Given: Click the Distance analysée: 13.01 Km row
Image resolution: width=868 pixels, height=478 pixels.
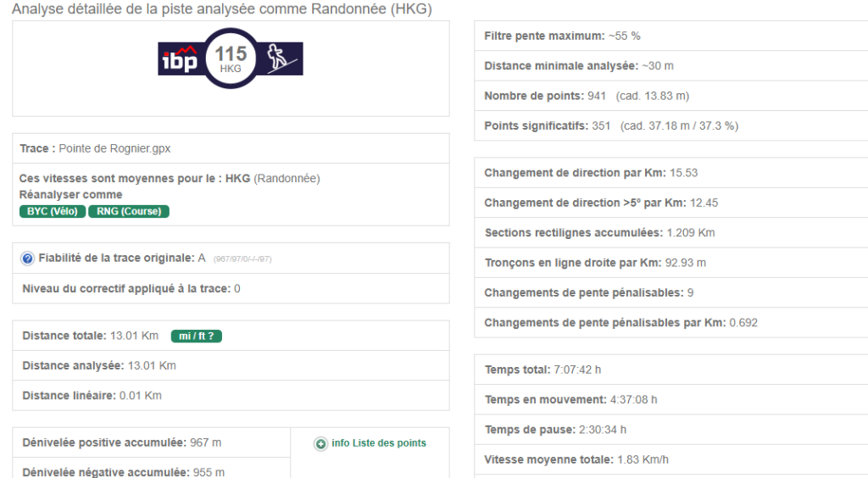Looking at the screenshot, I should click(x=231, y=365).
